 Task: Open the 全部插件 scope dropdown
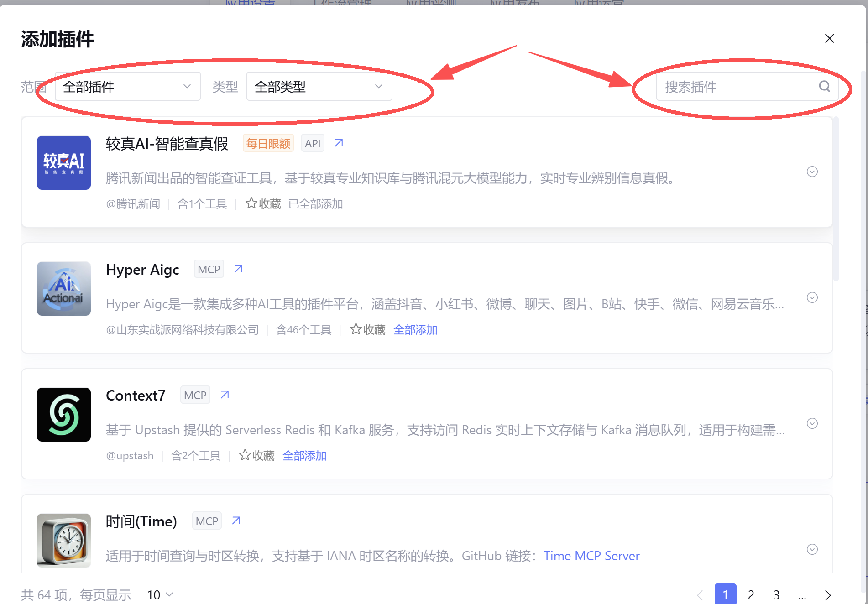tap(127, 86)
